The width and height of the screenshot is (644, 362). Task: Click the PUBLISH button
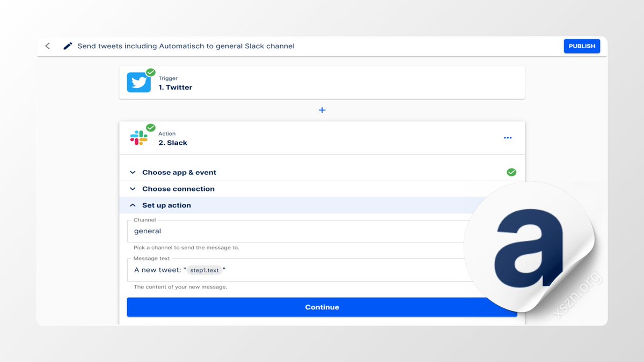click(582, 46)
